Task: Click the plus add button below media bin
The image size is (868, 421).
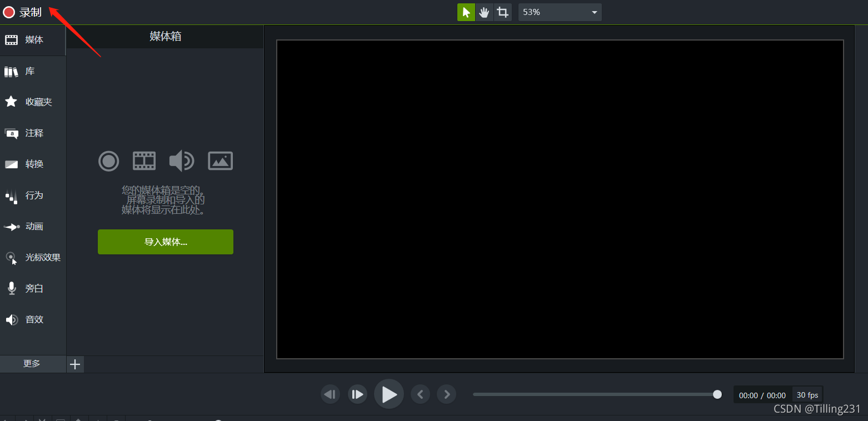Action: point(75,364)
